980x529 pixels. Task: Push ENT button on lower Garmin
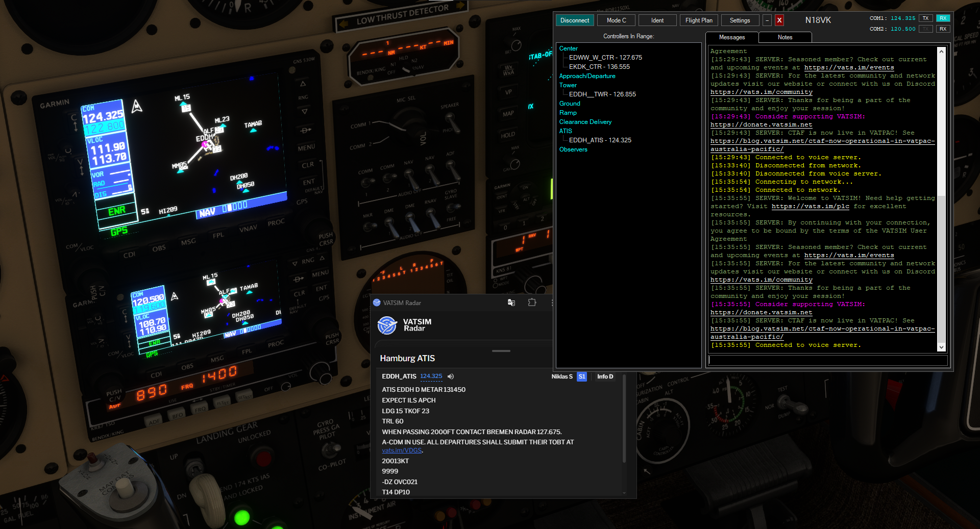tap(321, 288)
